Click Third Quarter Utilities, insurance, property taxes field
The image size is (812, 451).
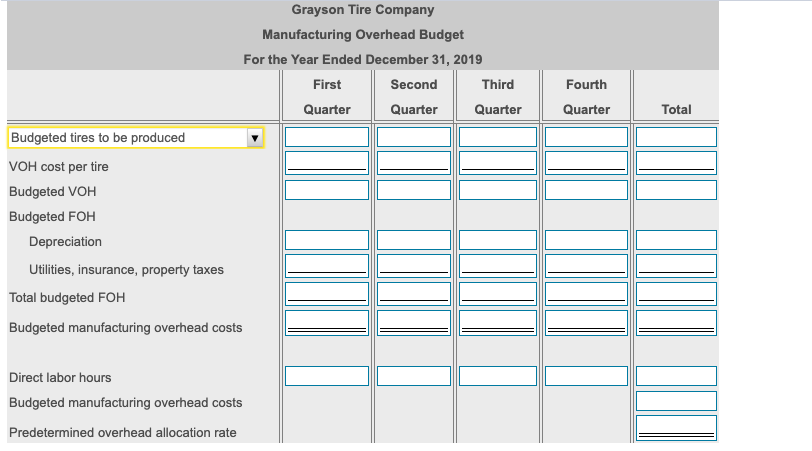click(498, 266)
